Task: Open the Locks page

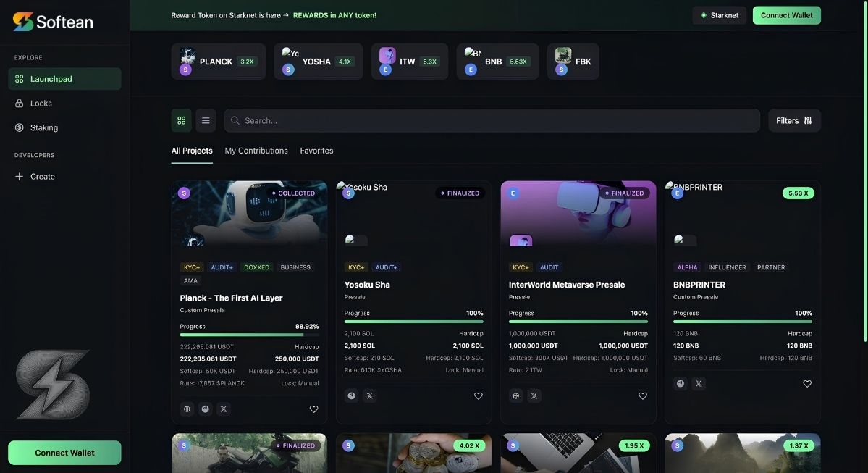Action: (64, 103)
